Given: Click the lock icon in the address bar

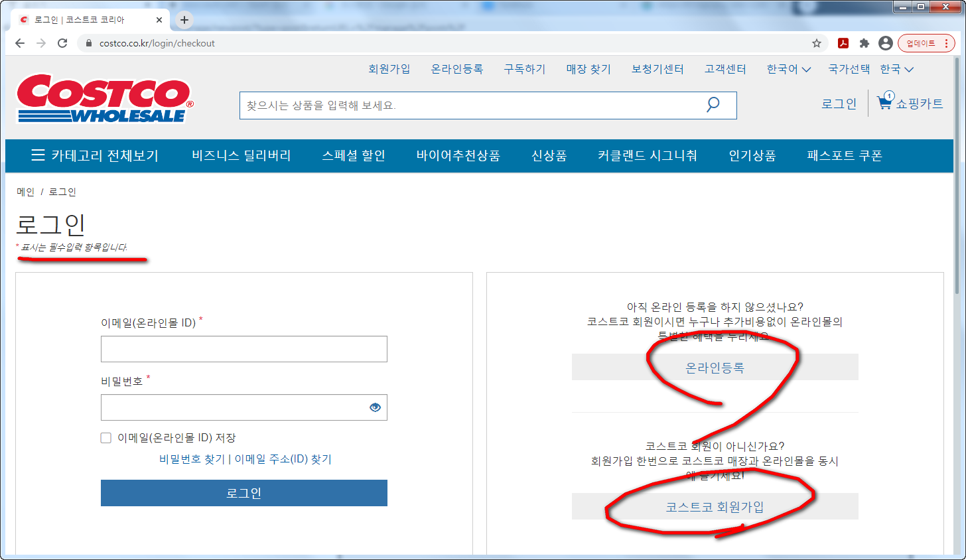Looking at the screenshot, I should (x=88, y=43).
